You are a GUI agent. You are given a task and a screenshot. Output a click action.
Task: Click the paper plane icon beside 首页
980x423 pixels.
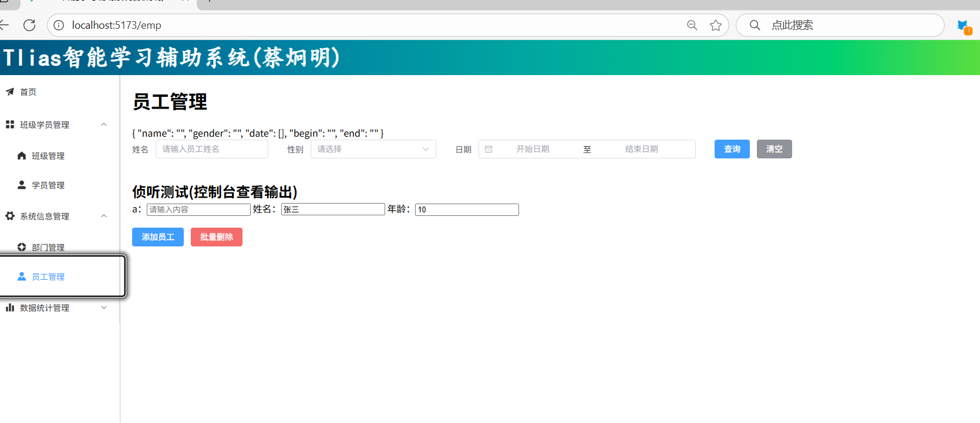[x=10, y=92]
